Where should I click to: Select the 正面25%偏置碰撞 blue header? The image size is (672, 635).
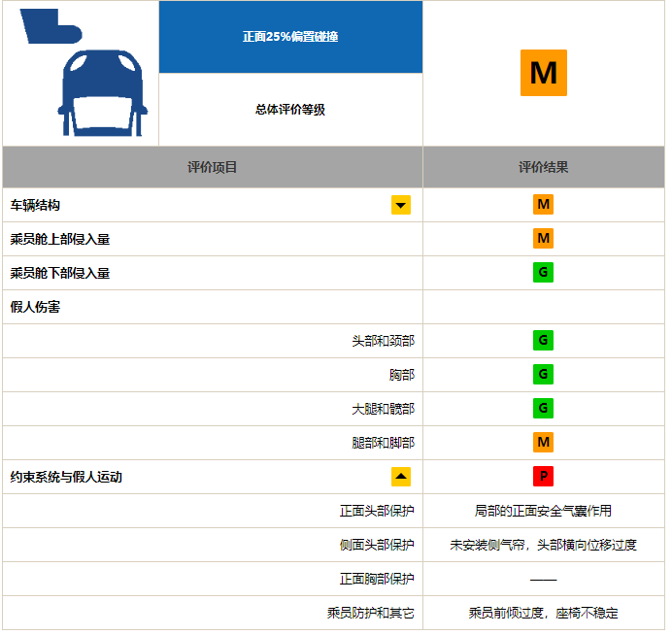pos(292,37)
